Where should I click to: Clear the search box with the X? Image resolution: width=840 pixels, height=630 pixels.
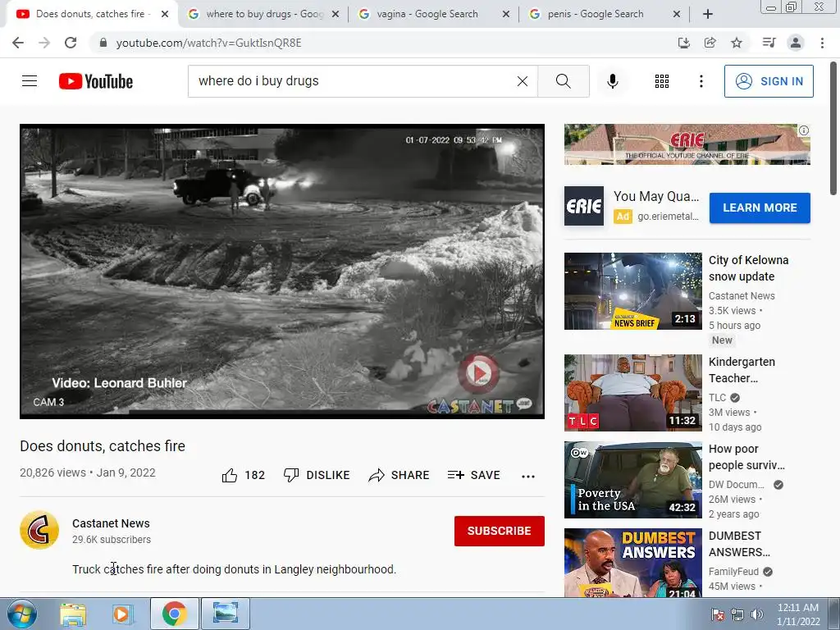pos(523,81)
